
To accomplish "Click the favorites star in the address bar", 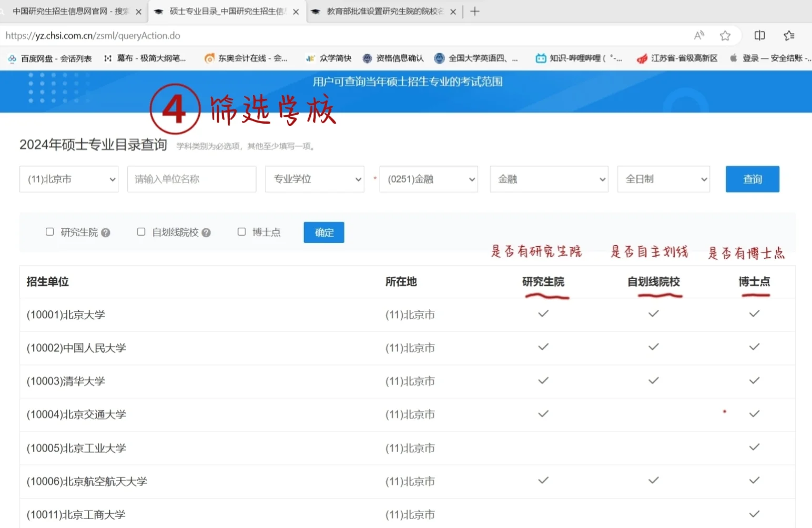I will (x=725, y=35).
